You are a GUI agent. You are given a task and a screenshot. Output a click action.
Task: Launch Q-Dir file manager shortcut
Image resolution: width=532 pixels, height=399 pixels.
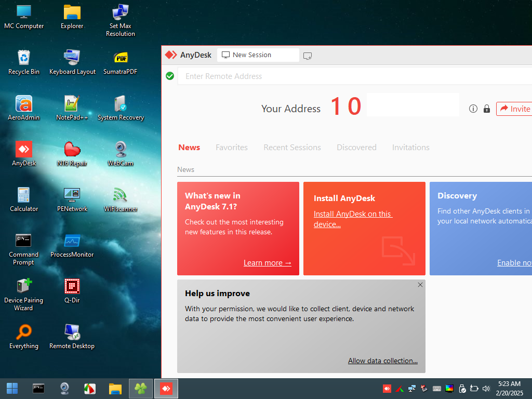[72, 291]
